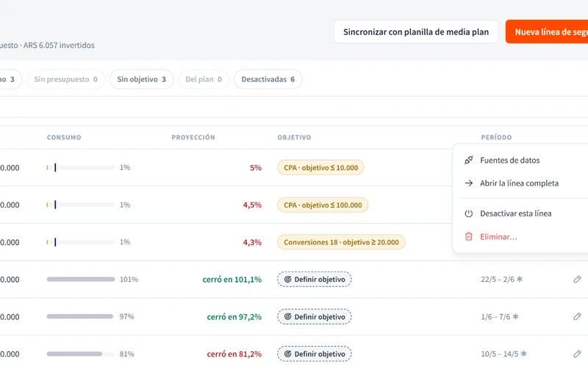This screenshot has width=588, height=368.
Task: Click the CPA · objetivo ≤ 10.000 badge
Action: 320,168
